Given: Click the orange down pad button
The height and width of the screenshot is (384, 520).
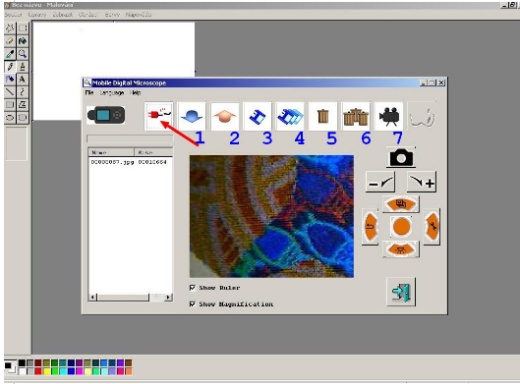Looking at the screenshot, I should point(401,249).
